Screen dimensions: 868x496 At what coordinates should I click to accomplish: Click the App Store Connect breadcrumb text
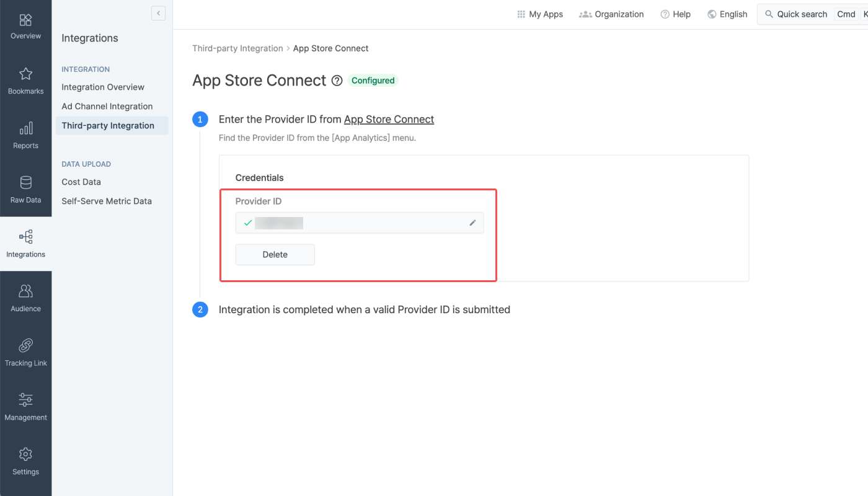coord(331,48)
